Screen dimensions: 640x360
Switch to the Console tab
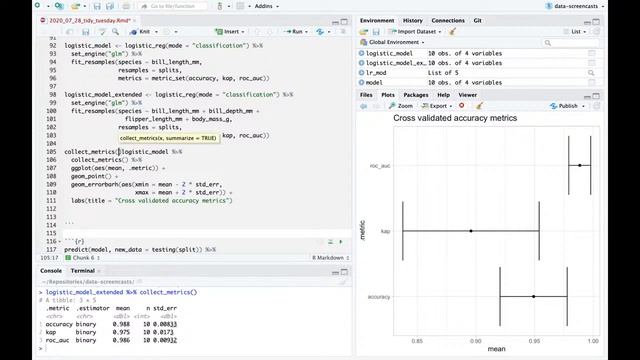(51, 271)
